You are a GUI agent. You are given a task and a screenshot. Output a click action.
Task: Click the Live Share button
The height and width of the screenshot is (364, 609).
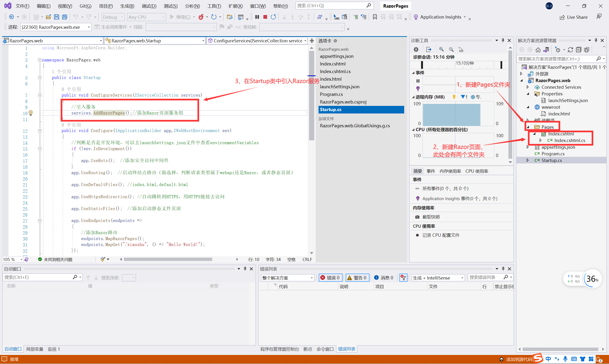[574, 17]
